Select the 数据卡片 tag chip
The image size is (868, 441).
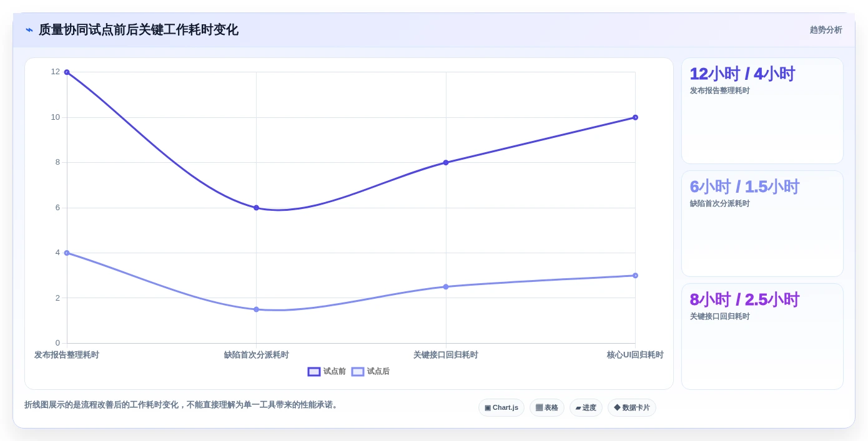pos(632,408)
